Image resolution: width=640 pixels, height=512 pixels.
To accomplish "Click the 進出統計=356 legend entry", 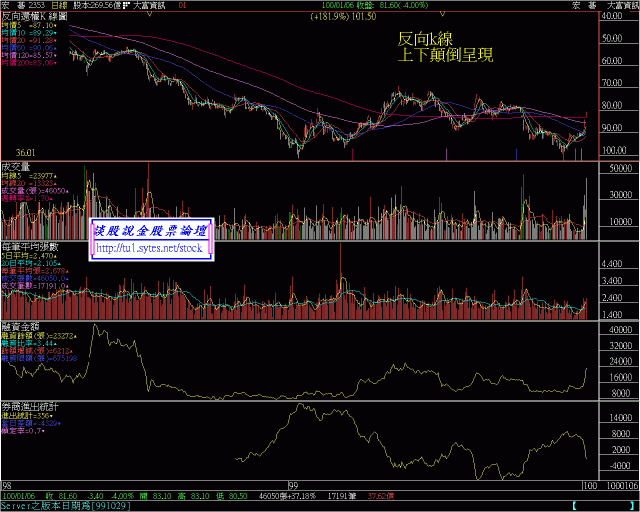I will (27, 416).
